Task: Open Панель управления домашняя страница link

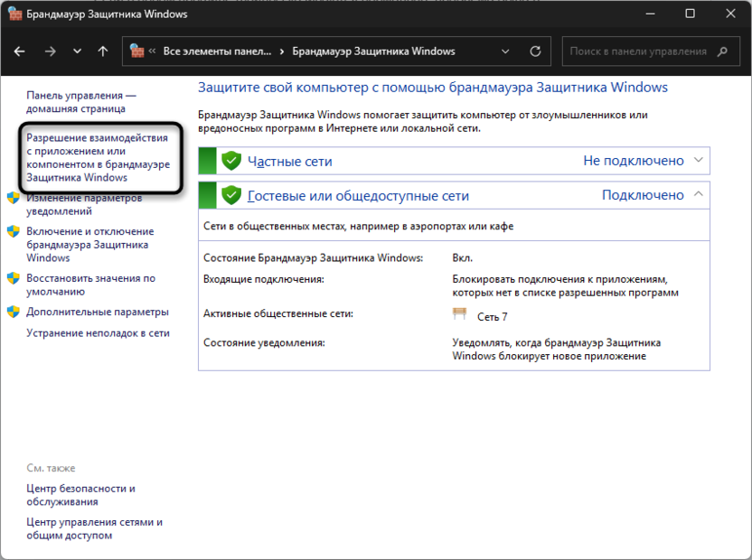Action: tap(81, 101)
